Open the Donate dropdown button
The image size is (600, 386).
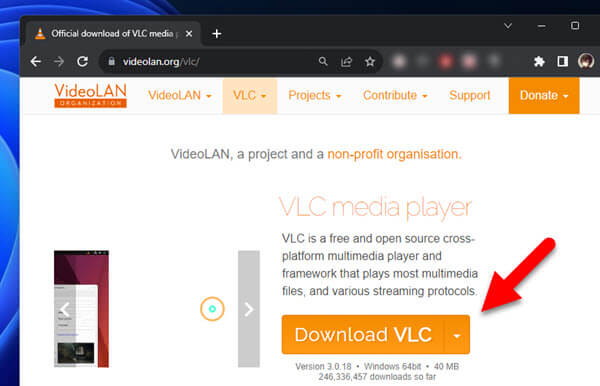click(544, 95)
